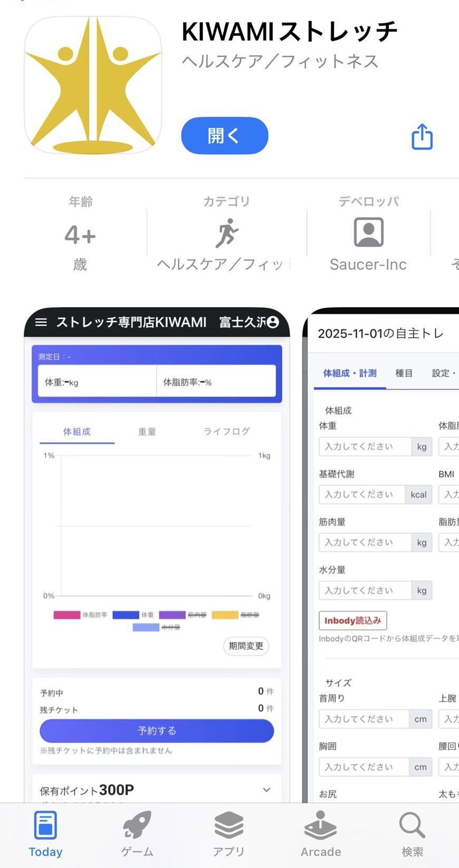The image size is (459, 868).
Task: Select the 種目 tab
Action: pos(404,373)
